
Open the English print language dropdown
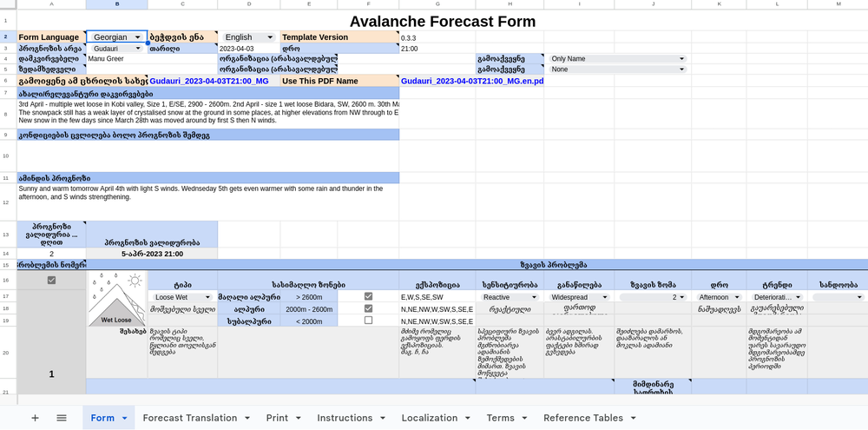pyautogui.click(x=248, y=37)
